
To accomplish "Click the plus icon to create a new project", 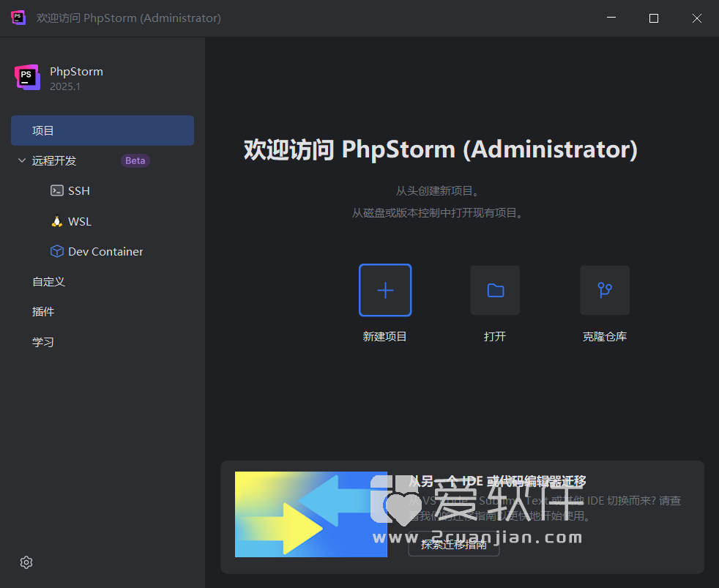I will click(x=385, y=290).
